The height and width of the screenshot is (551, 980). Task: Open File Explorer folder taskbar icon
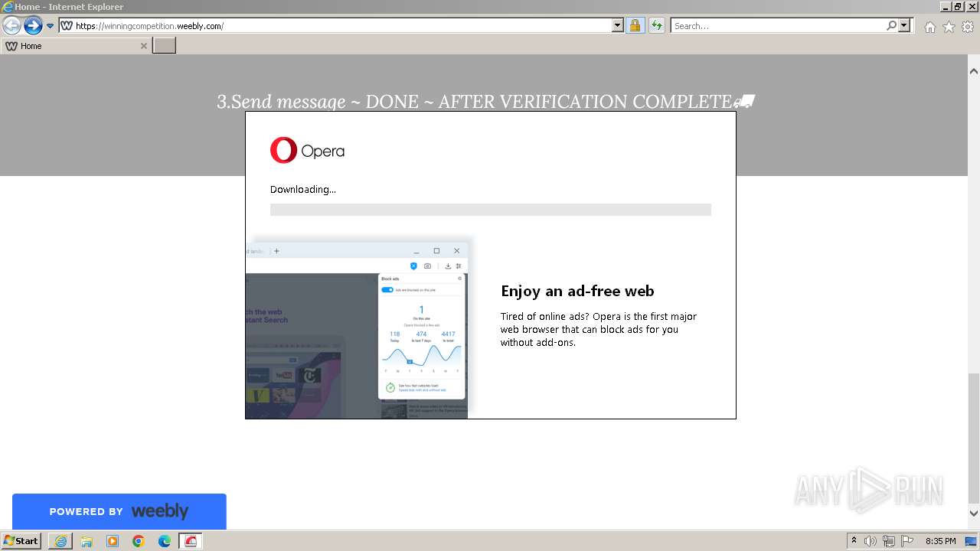pyautogui.click(x=87, y=541)
